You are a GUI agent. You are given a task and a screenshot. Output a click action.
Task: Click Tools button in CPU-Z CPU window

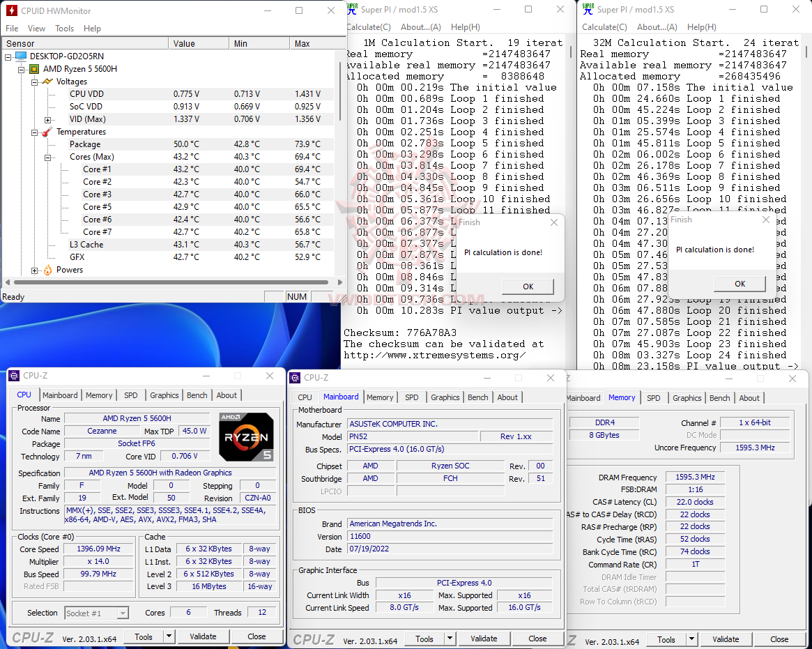tap(144, 636)
